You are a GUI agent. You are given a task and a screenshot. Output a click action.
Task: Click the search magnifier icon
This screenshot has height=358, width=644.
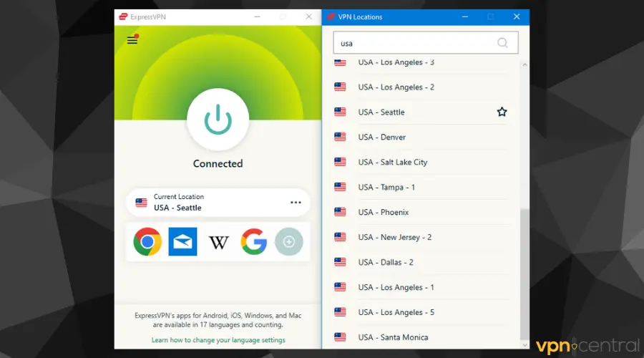point(502,43)
